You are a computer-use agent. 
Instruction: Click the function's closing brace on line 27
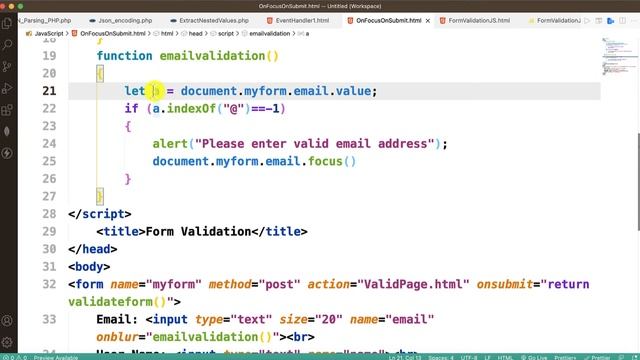coord(100,196)
